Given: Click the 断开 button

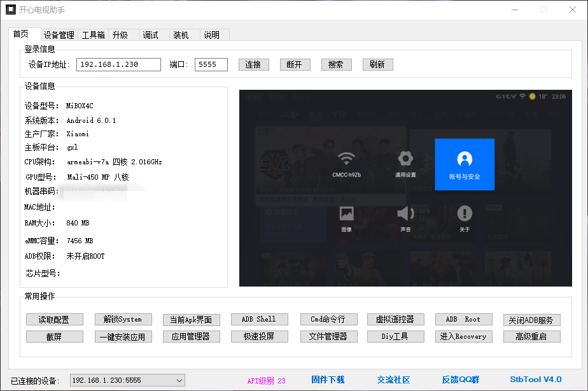Looking at the screenshot, I should click(295, 64).
